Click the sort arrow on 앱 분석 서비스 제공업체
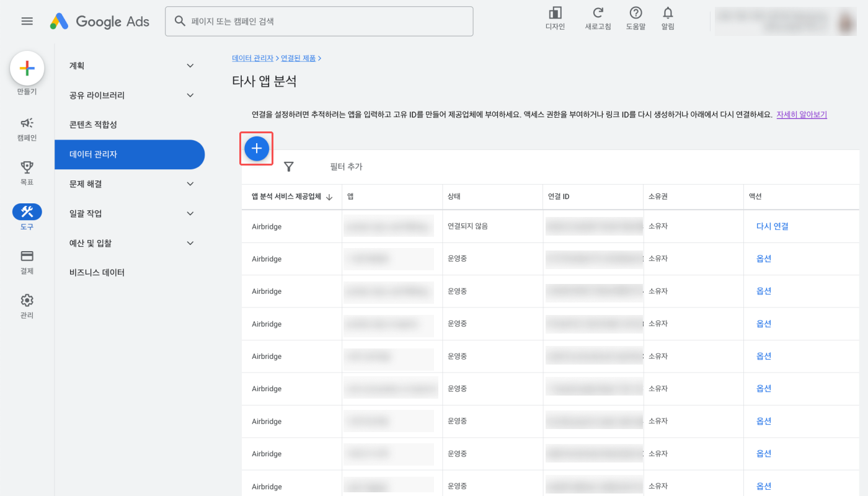The height and width of the screenshot is (496, 868). (329, 197)
